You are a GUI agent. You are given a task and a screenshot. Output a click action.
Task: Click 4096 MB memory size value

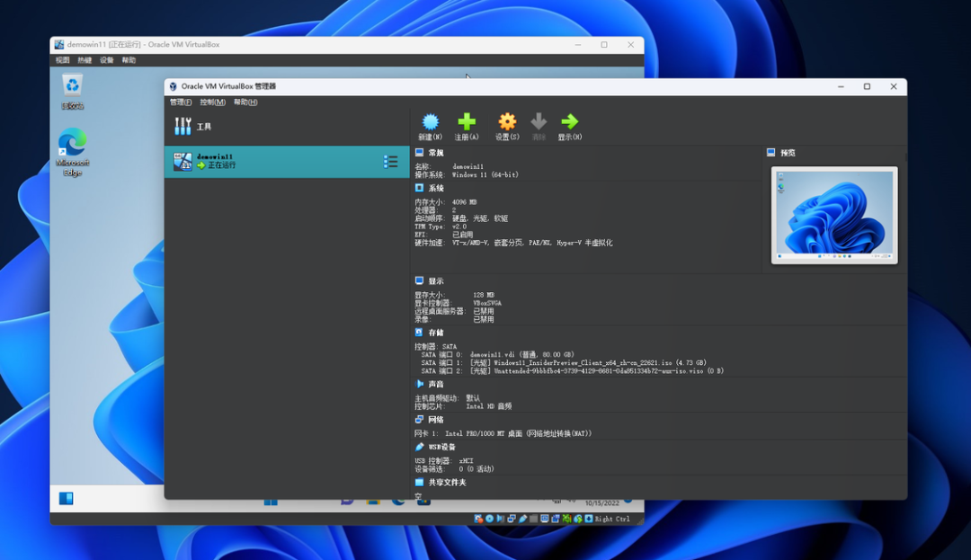465,202
